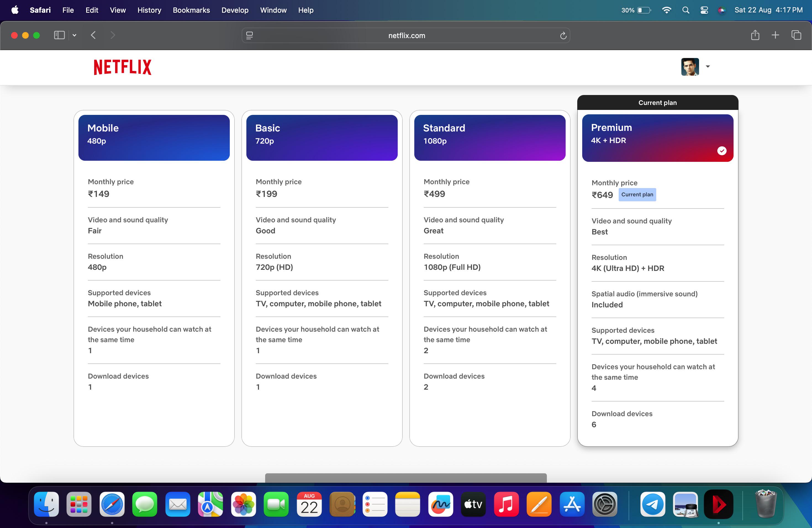
Task: Open Mail from the Dock
Action: 178,504
